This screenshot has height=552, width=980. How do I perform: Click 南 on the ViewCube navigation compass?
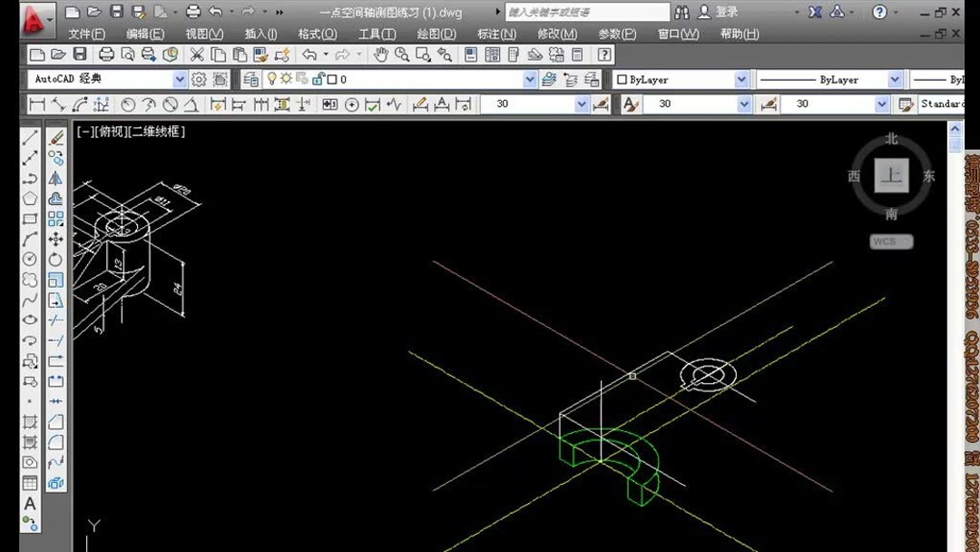click(890, 212)
